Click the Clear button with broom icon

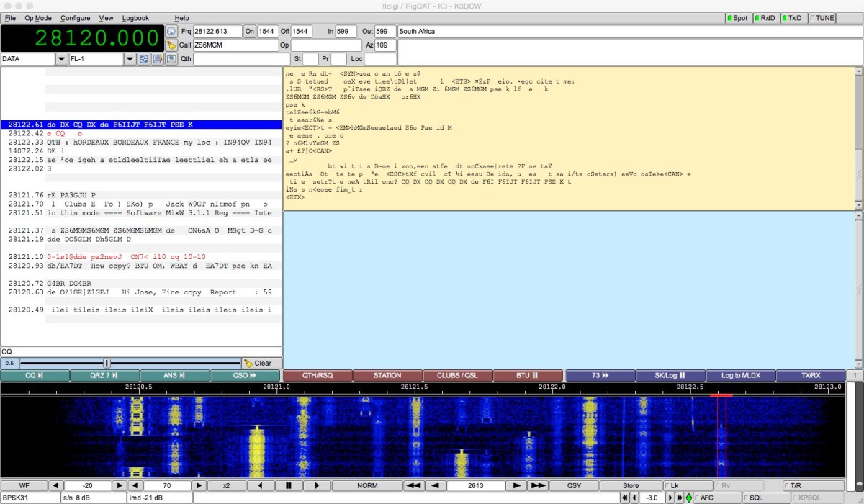point(261,364)
